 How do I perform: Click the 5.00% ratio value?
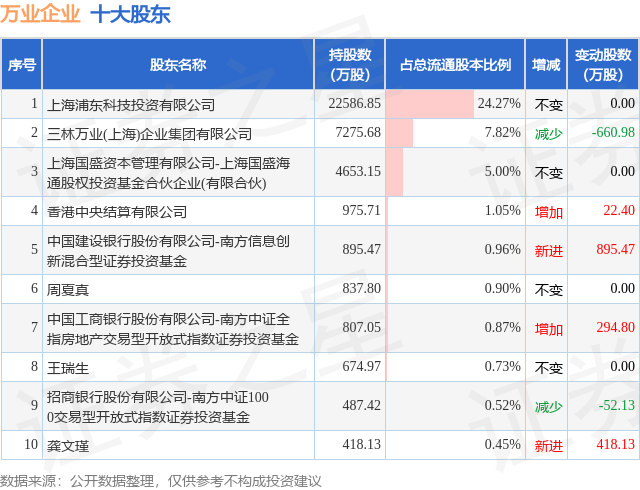tap(502, 172)
